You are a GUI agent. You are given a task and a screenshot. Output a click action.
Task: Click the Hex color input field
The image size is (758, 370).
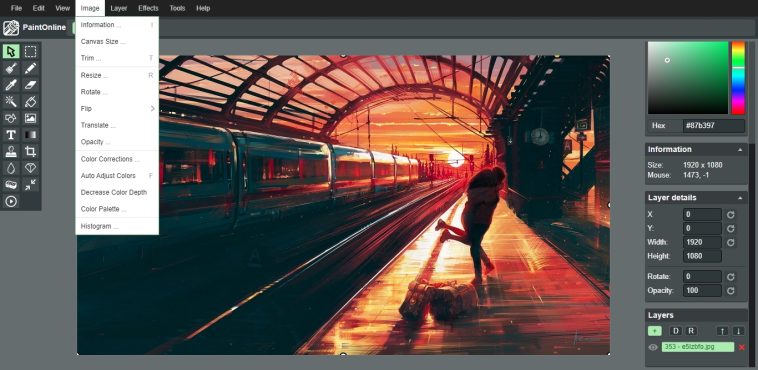click(714, 126)
